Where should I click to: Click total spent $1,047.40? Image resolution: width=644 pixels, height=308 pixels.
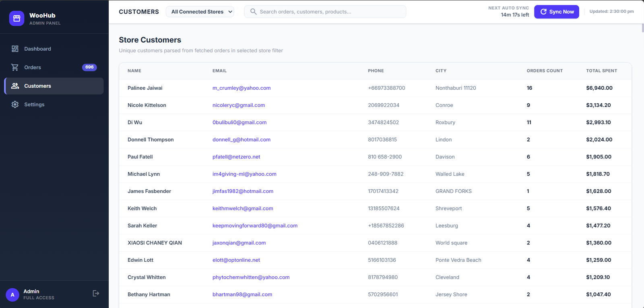tap(599, 294)
